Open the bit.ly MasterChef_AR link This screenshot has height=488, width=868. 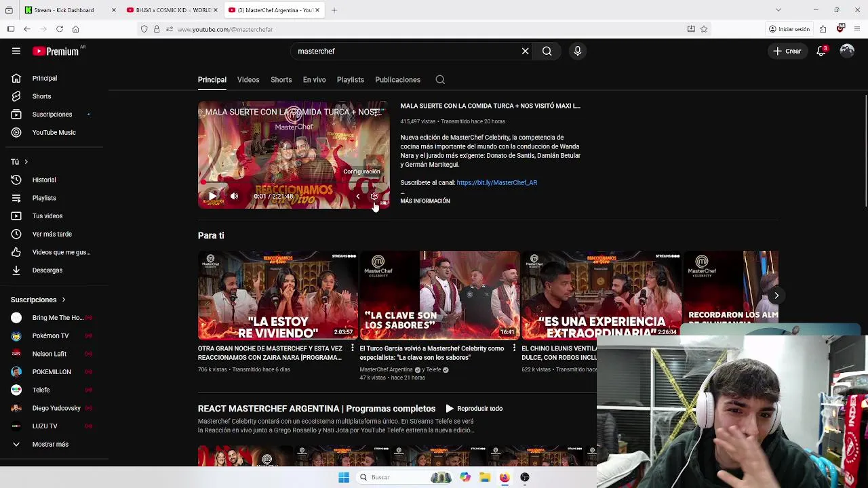coord(496,182)
